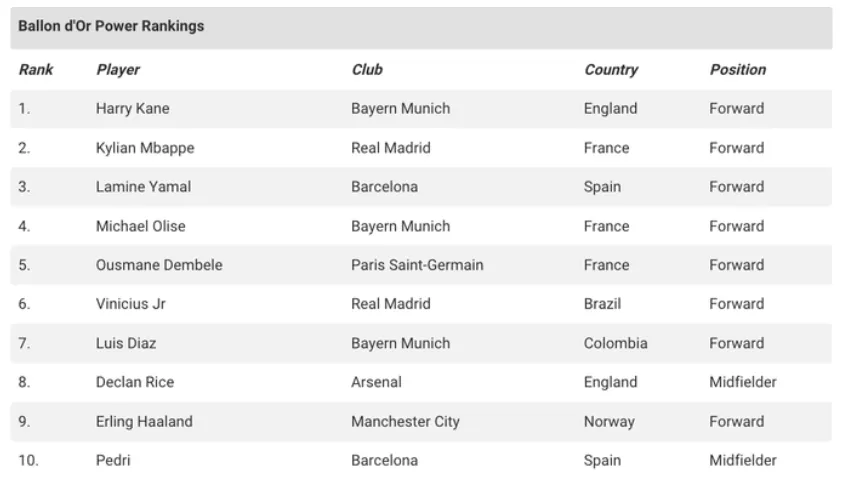Click the Rank column header
Viewport: 843px width, 479px height.
click(36, 70)
